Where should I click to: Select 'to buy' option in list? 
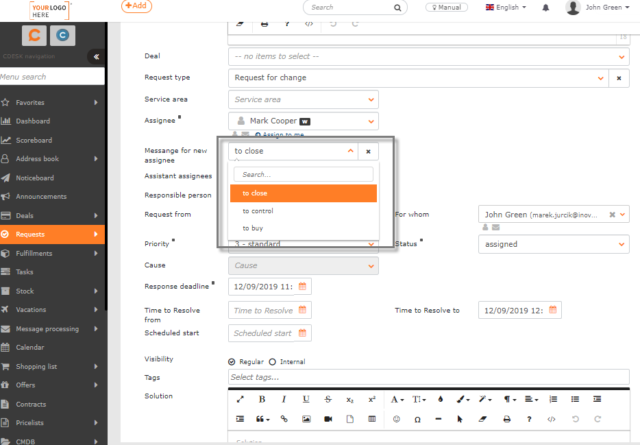303,228
